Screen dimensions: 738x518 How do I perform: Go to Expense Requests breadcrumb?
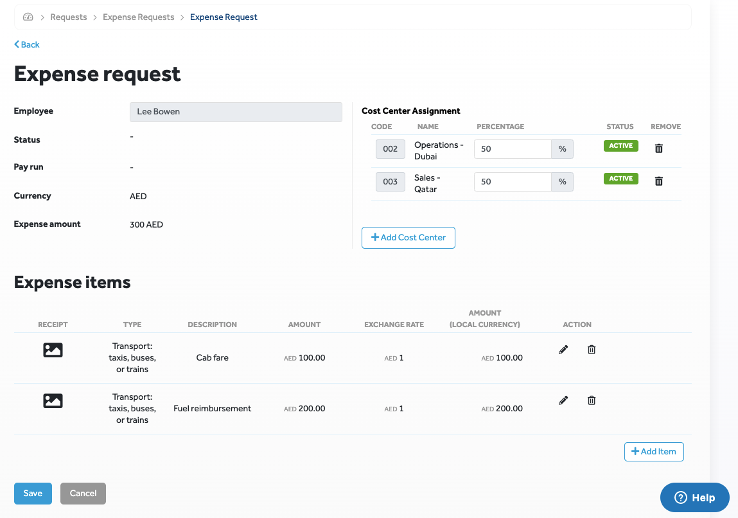pos(138,17)
